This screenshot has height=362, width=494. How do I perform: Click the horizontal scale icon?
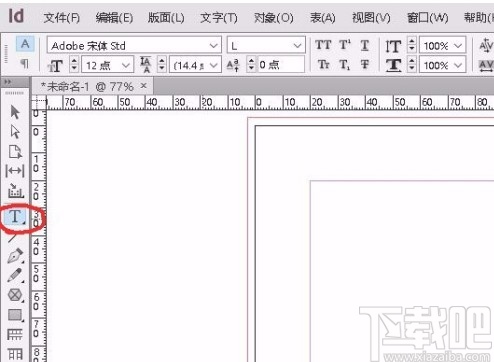click(x=393, y=65)
